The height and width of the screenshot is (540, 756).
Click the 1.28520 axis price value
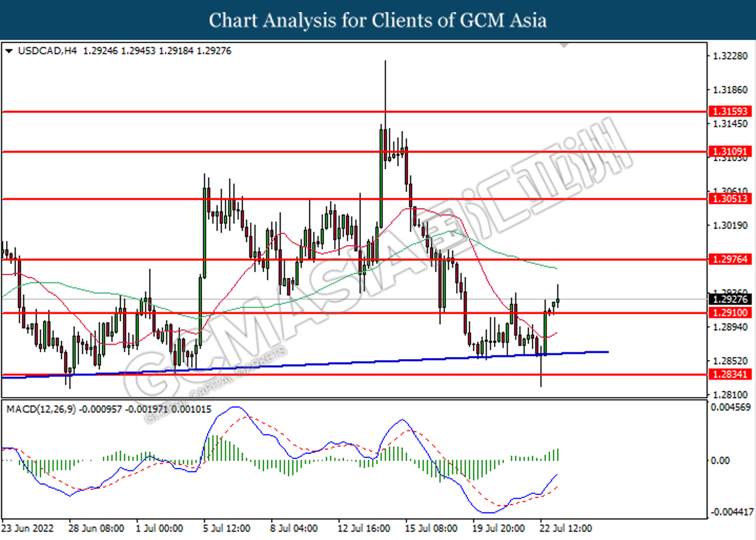click(x=730, y=361)
